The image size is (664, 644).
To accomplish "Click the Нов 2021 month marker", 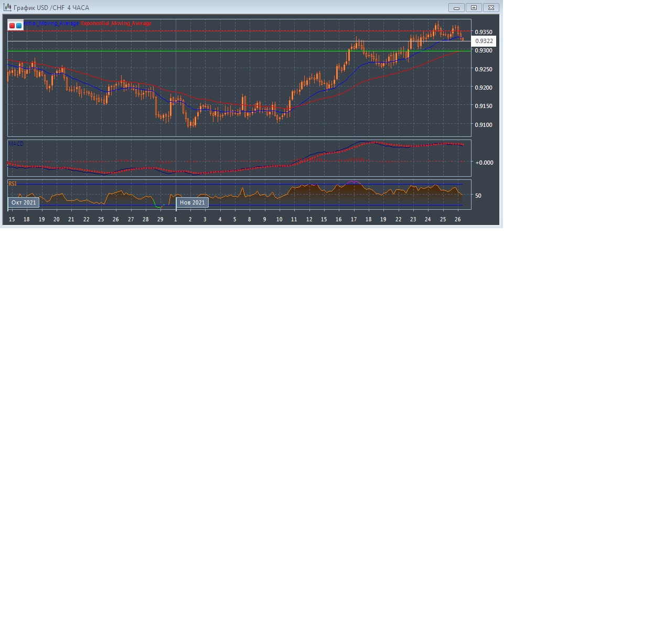I will tap(192, 202).
